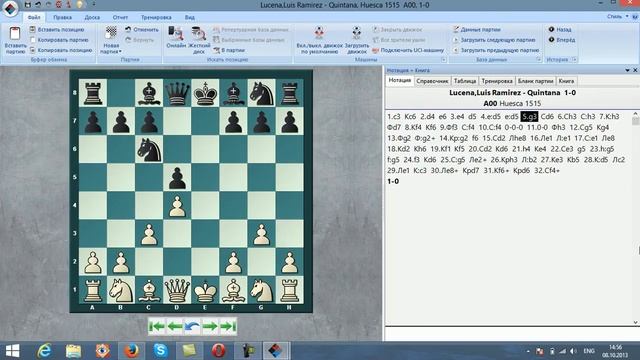Switch to the Таблица panel tab
The height and width of the screenshot is (360, 640).
pyautogui.click(x=465, y=81)
